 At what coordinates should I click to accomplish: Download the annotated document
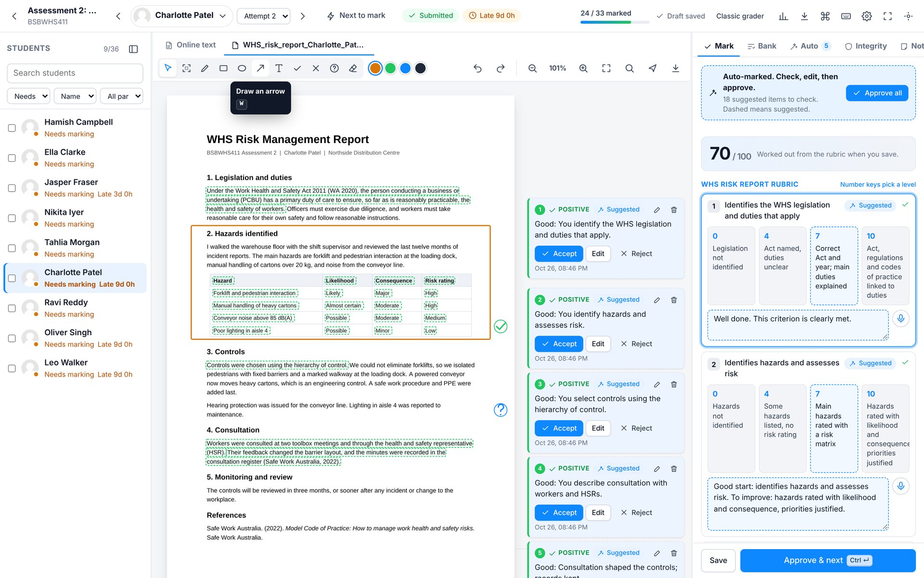click(x=676, y=68)
